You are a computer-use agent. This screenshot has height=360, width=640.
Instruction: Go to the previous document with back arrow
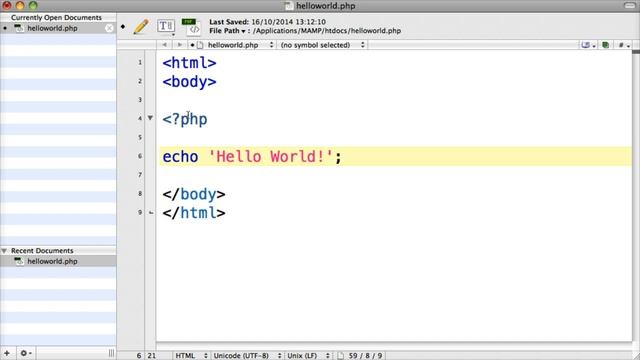click(x=164, y=45)
